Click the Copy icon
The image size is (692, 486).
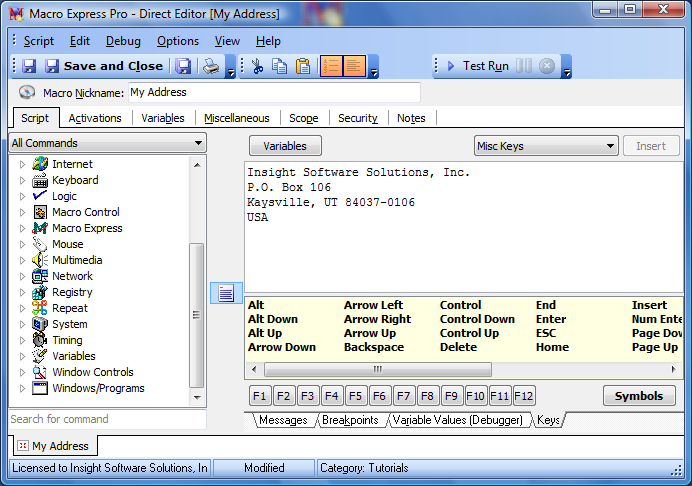pos(279,67)
